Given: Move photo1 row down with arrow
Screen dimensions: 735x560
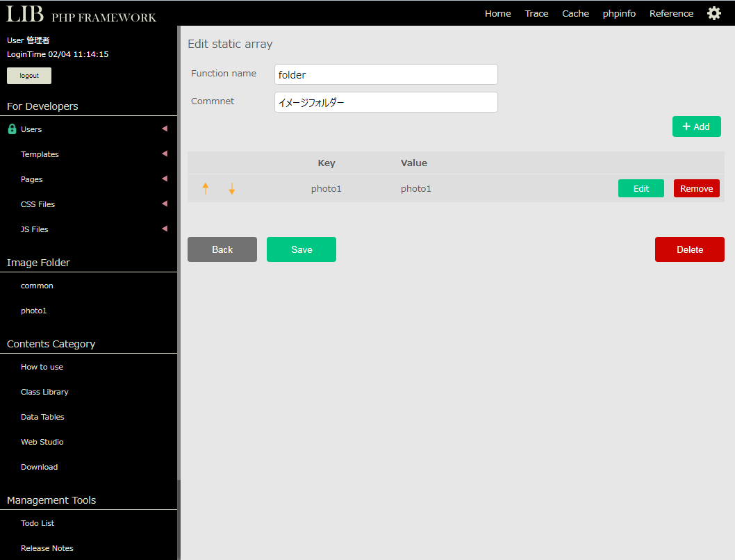Looking at the screenshot, I should point(232,188).
